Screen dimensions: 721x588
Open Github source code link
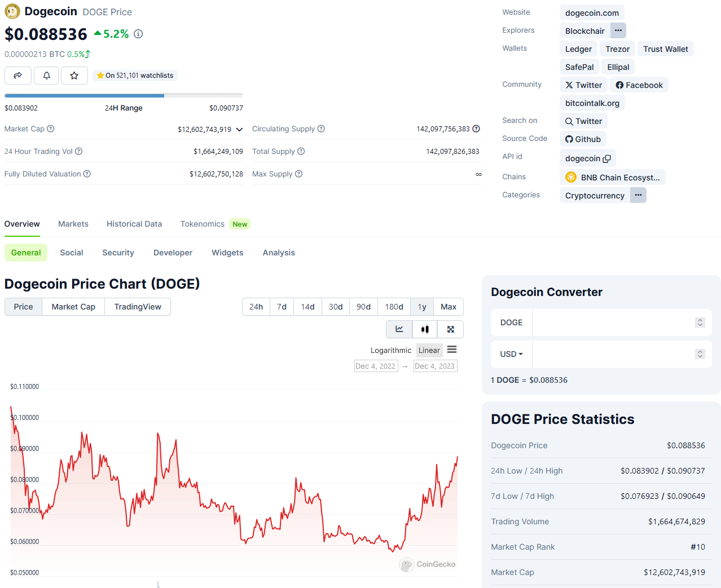(x=583, y=139)
